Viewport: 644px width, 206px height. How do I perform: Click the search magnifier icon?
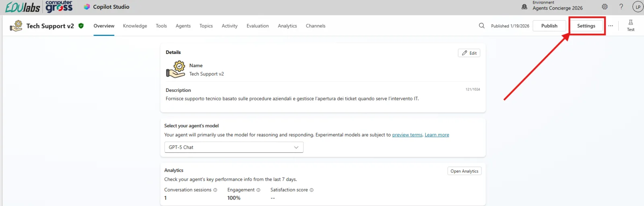[x=481, y=26]
